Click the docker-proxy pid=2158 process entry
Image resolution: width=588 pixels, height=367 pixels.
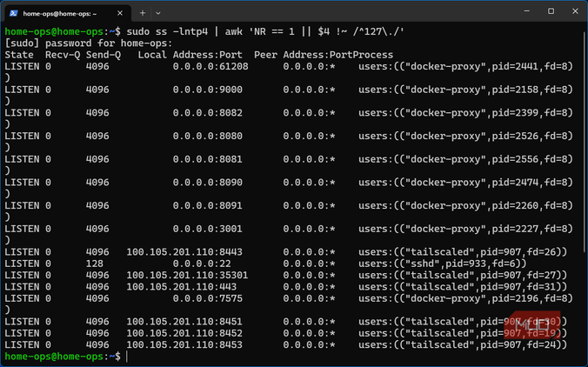(x=465, y=90)
